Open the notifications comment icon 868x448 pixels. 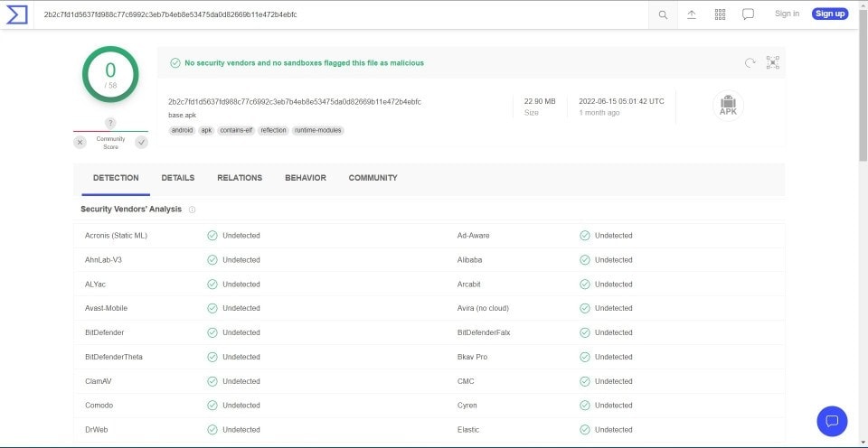(x=748, y=14)
